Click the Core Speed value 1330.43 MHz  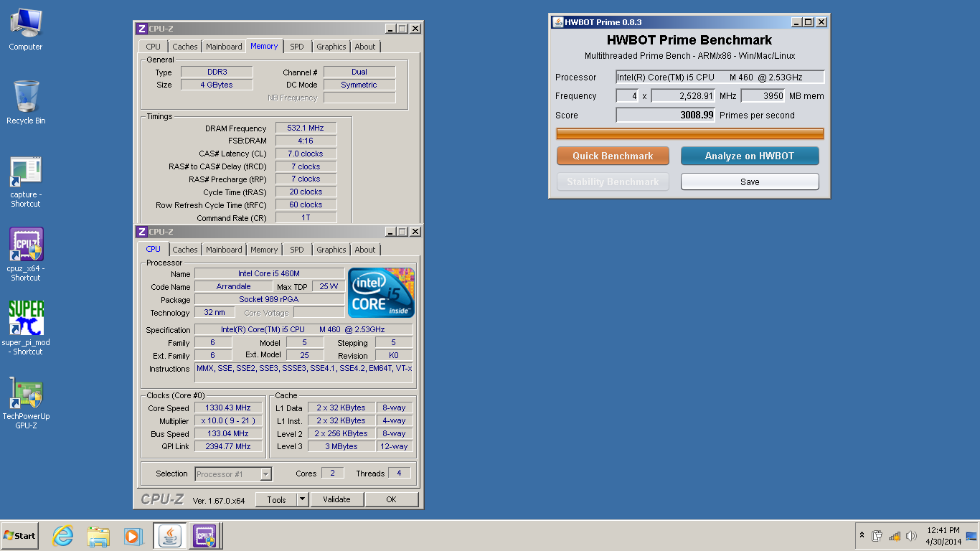228,408
